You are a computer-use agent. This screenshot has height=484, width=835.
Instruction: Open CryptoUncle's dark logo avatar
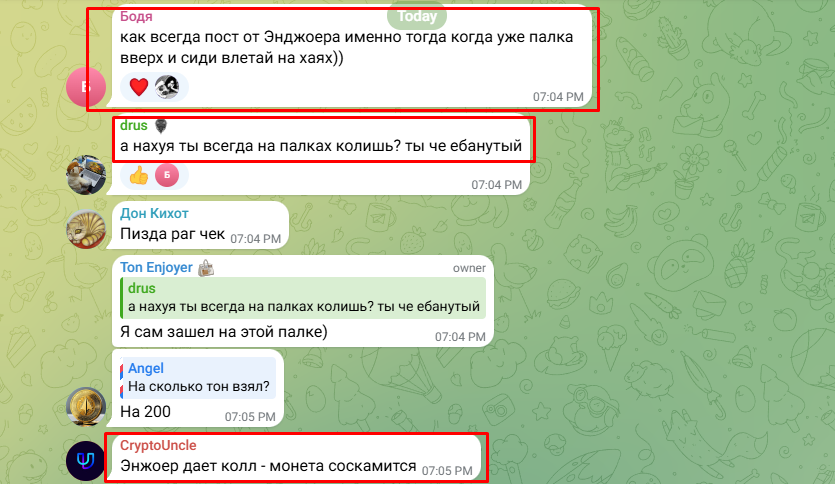[85, 461]
